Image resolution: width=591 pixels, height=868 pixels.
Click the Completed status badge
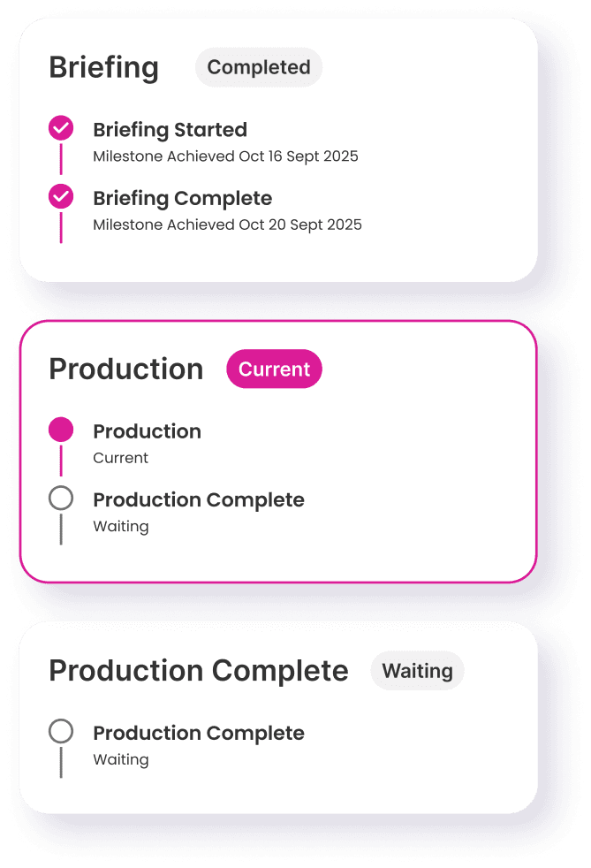coord(259,67)
